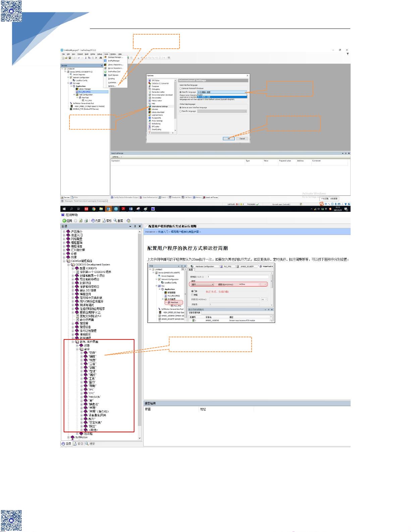This screenshot has height=532, width=411.
Task: Click the InoPlcManager icon in Tools menu
Action: coord(105,61)
